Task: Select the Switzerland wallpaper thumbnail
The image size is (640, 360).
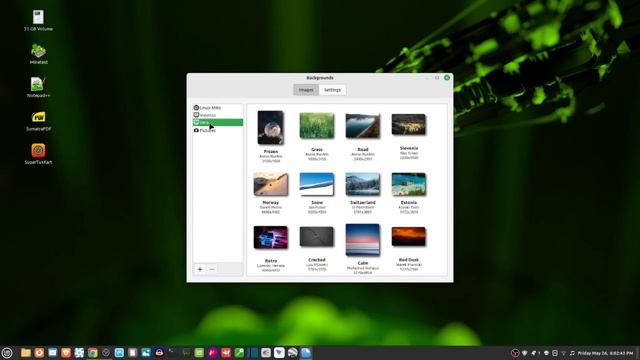Action: [x=363, y=184]
